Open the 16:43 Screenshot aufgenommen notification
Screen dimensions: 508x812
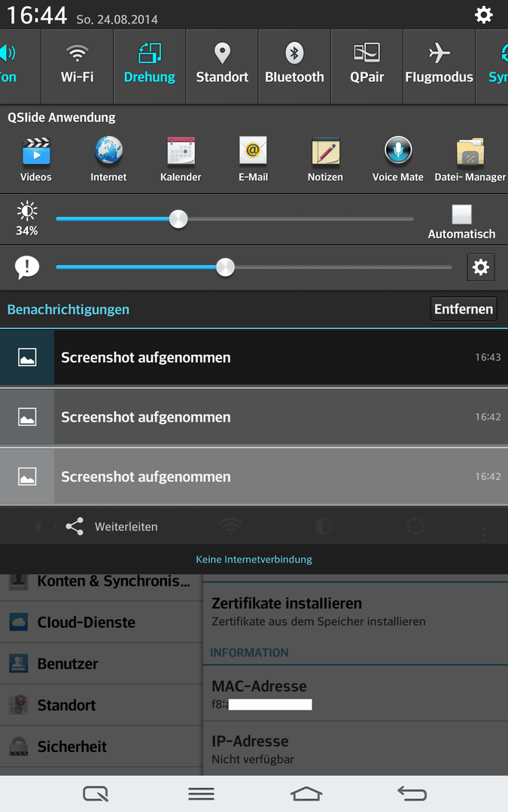point(254,357)
